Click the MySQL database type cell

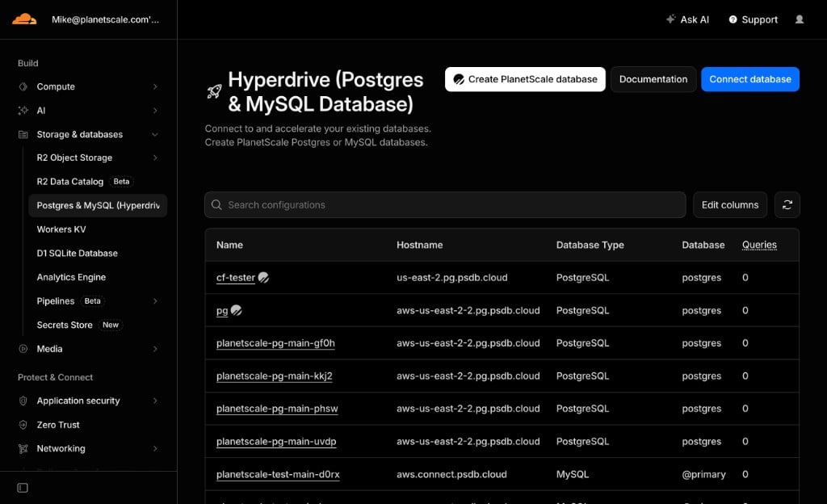[x=573, y=474]
